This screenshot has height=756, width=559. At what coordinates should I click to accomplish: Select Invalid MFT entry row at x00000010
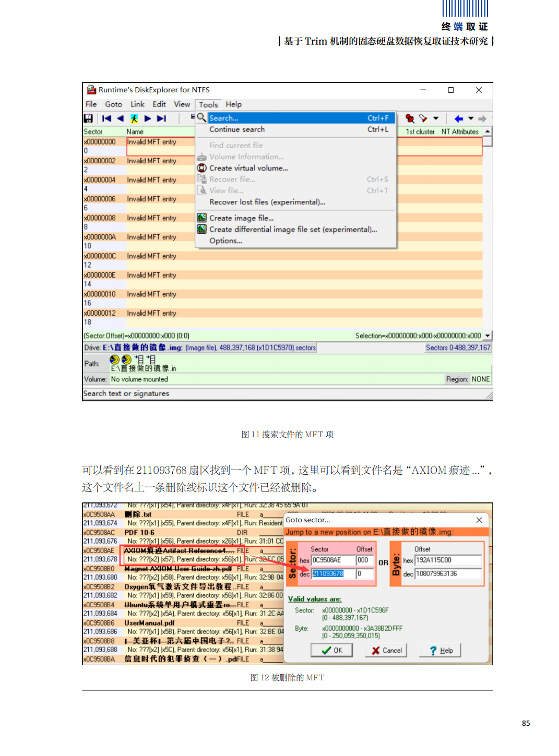[x=282, y=298]
